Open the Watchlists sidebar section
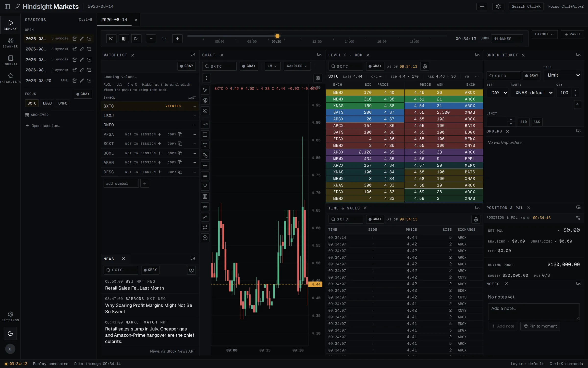 pyautogui.click(x=10, y=78)
